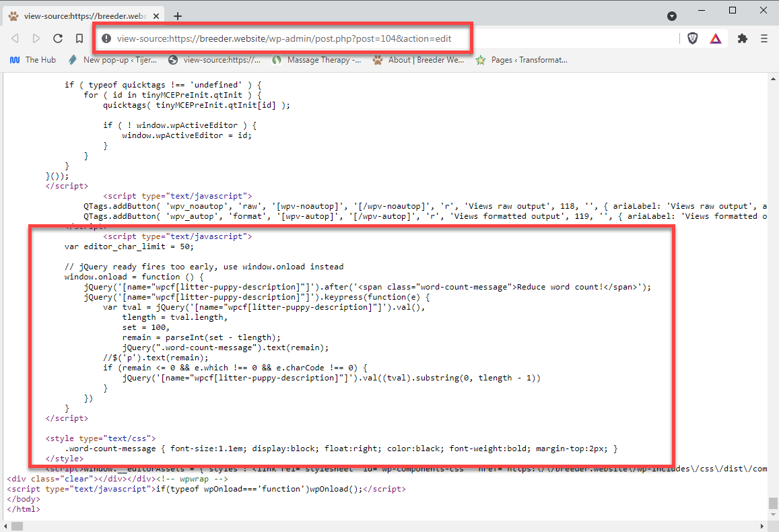
Task: Click the browser Forward arrow
Action: click(x=36, y=38)
